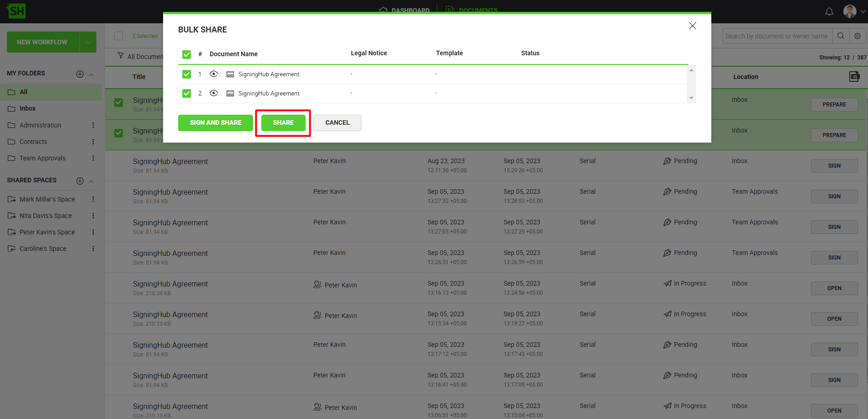Screen dimensions: 868x419
Task: Uncheck document 1 in Bulk Share list
Action: tap(186, 74)
